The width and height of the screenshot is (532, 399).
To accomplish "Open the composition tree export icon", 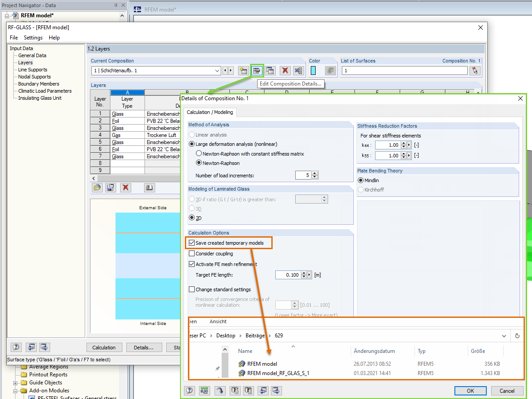I will 298,70.
